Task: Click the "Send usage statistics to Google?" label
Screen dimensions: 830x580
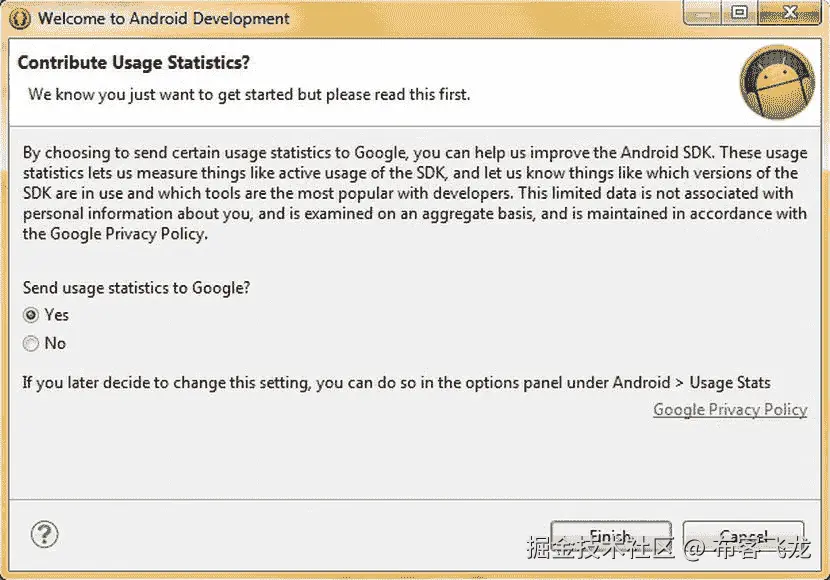Action: click(x=136, y=288)
